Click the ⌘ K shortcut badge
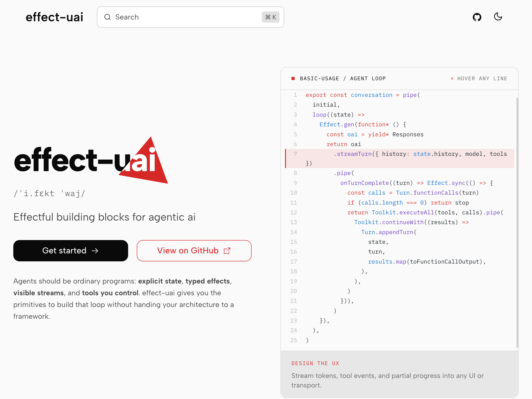Screen dimensions: 532x399 pos(270,17)
